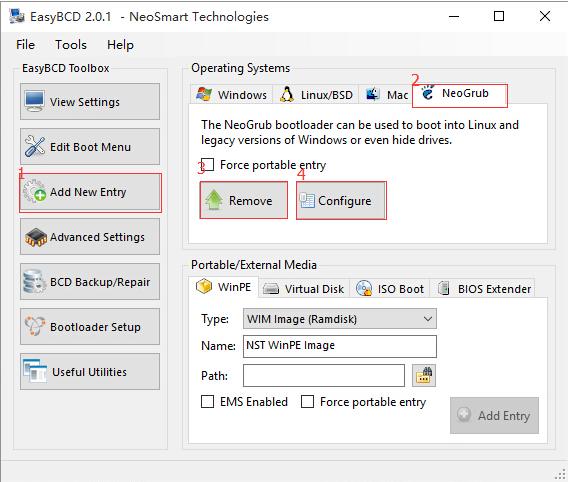Click the bootloader icon on Bootloader Setup

pyautogui.click(x=34, y=326)
